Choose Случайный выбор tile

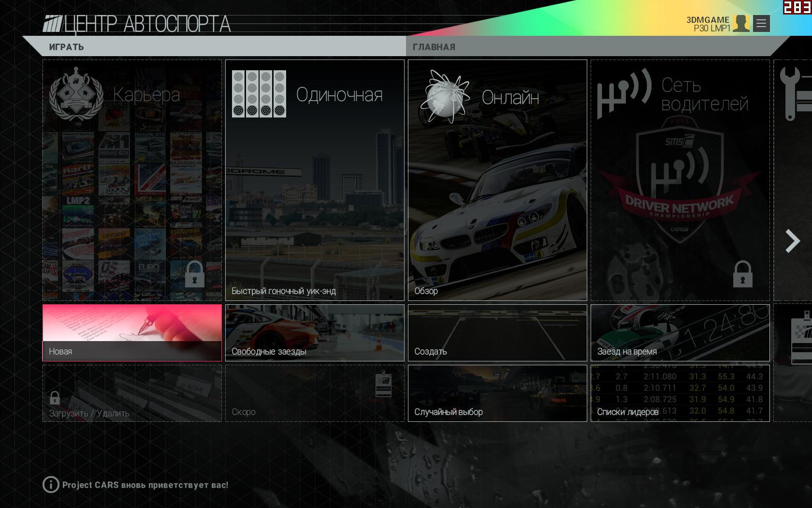pyautogui.click(x=497, y=393)
